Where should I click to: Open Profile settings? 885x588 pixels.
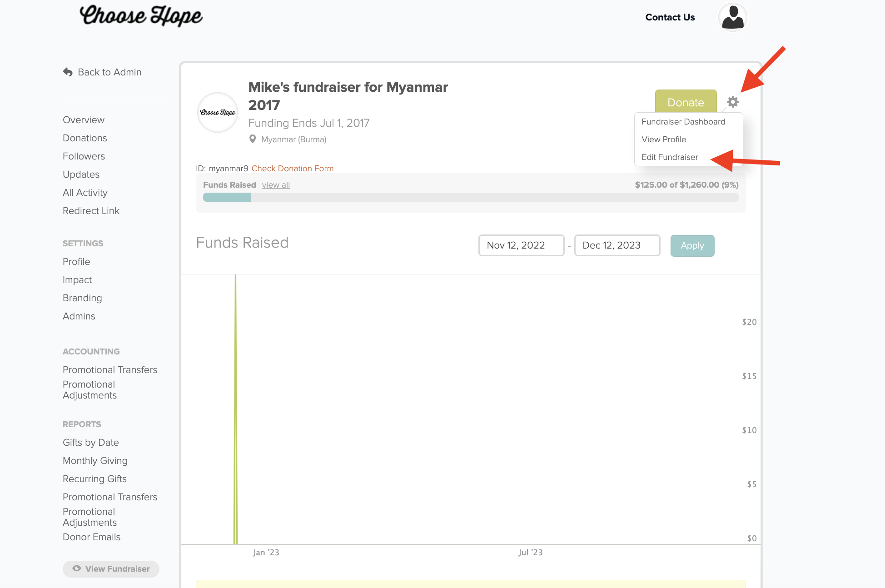[76, 262]
